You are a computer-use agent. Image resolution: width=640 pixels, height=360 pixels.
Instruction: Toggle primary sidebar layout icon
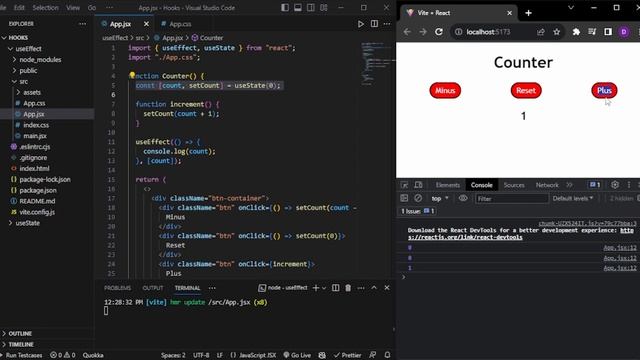(x=285, y=7)
